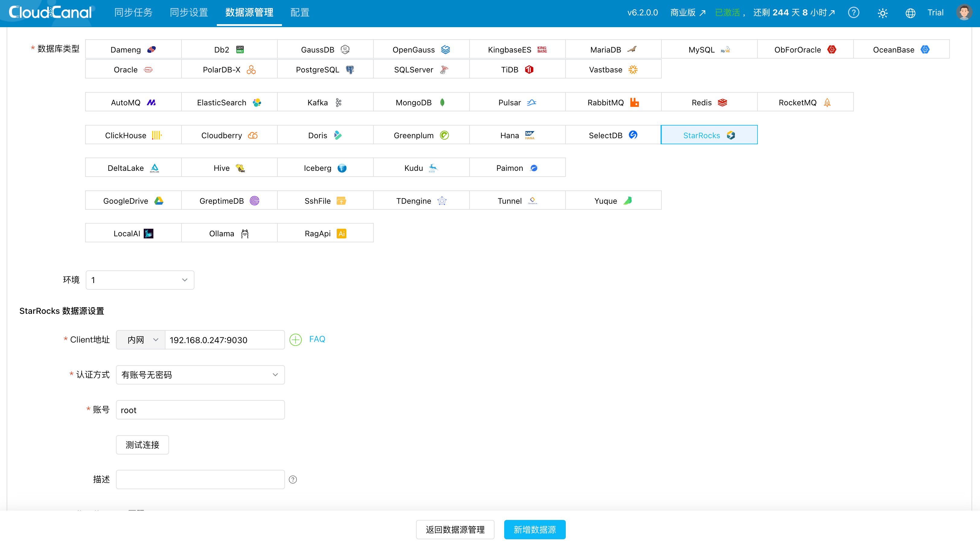Select MySQL as database type
The image size is (980, 545).
click(709, 49)
